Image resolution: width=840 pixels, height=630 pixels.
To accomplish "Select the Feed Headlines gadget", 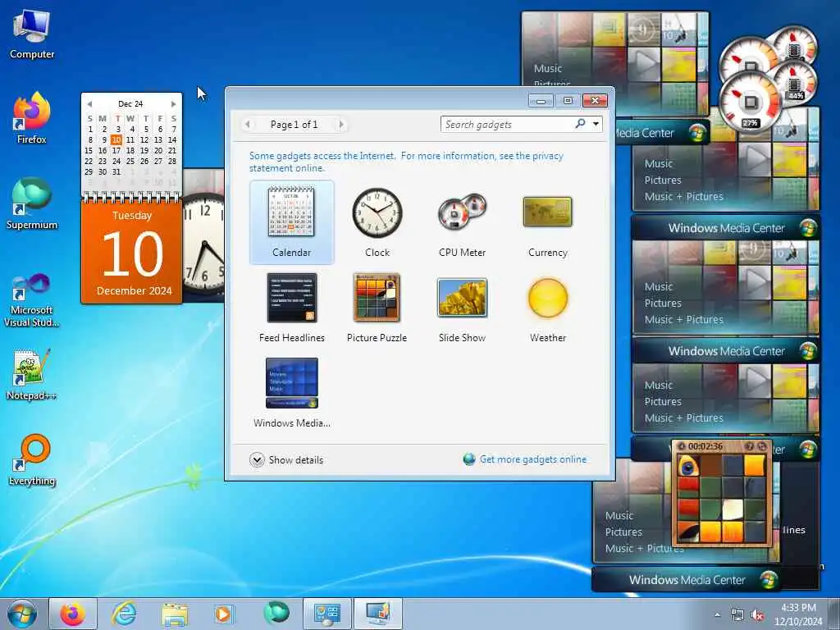I will [x=291, y=308].
